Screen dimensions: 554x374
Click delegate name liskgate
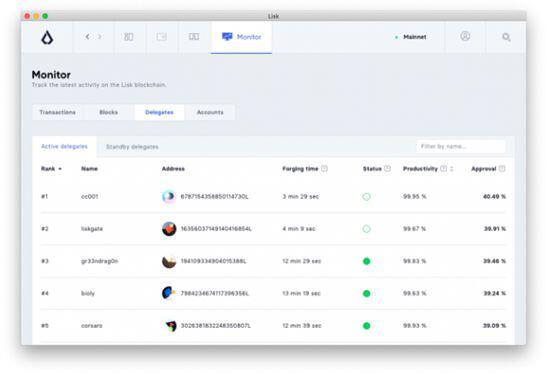point(92,229)
